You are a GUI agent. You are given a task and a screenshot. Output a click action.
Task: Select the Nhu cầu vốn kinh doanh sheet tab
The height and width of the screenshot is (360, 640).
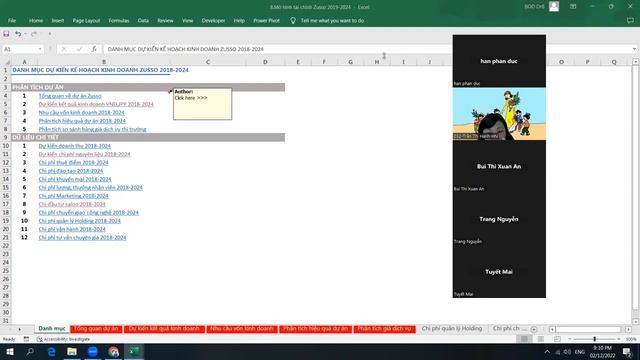tap(242, 329)
